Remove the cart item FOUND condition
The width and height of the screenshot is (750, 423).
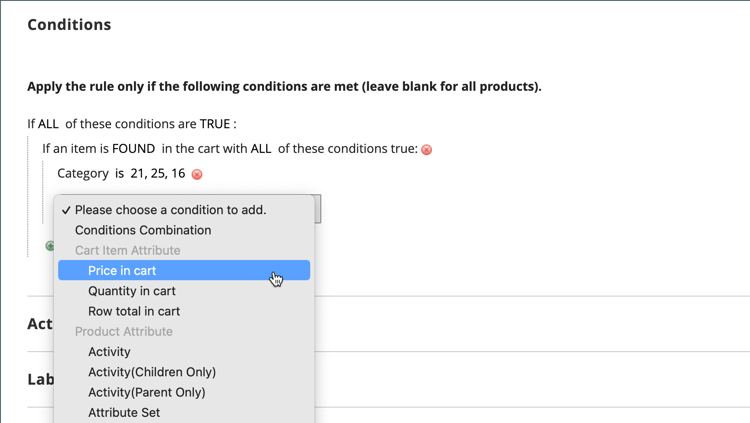[x=427, y=150]
